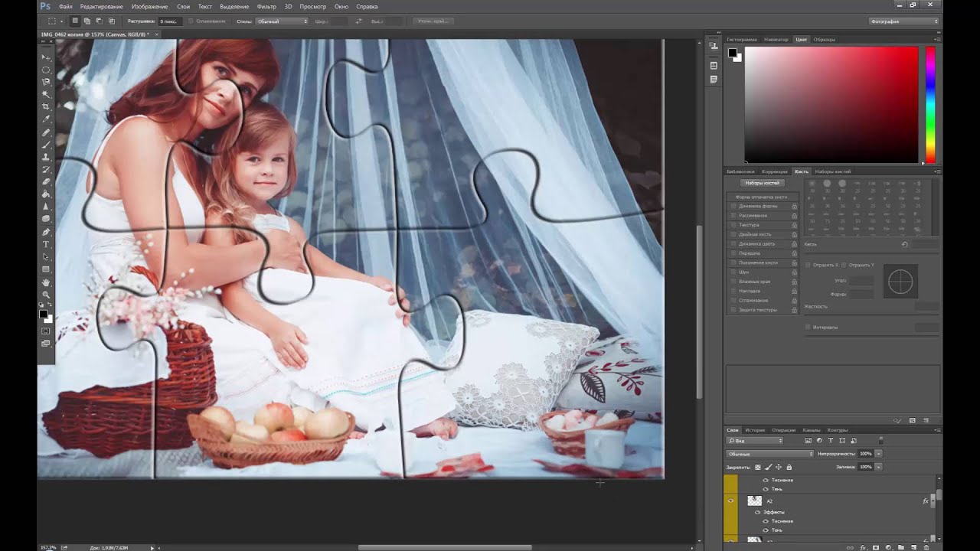Enable the Текстура brush checkbox
The height and width of the screenshot is (551, 980).
[733, 225]
